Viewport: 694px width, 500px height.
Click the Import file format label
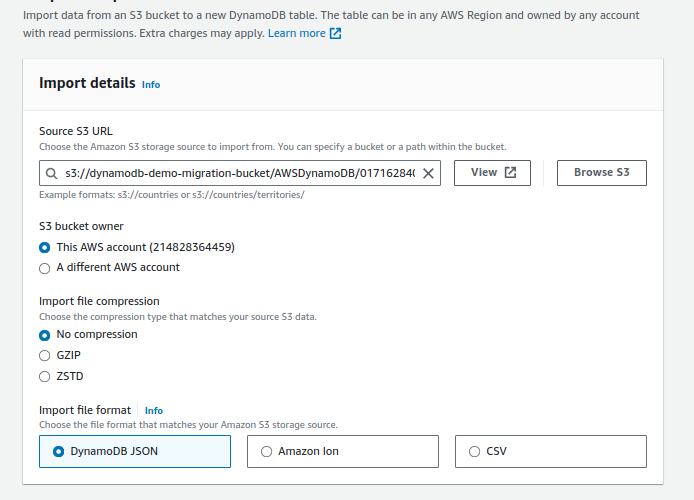pos(85,410)
